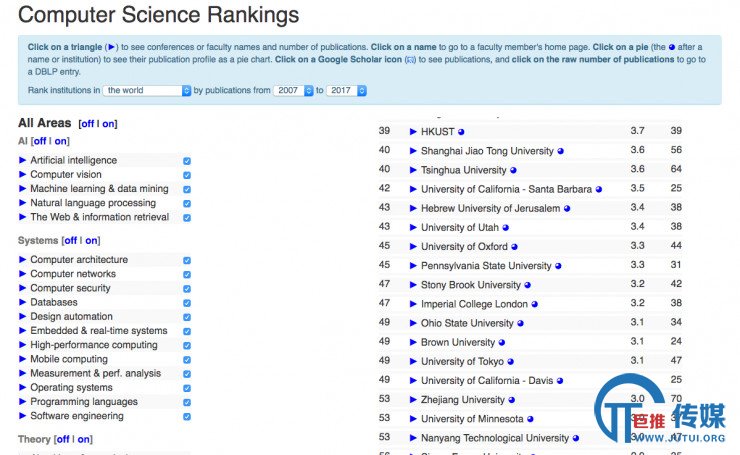Click Zhejiang University pie icon

(512, 400)
